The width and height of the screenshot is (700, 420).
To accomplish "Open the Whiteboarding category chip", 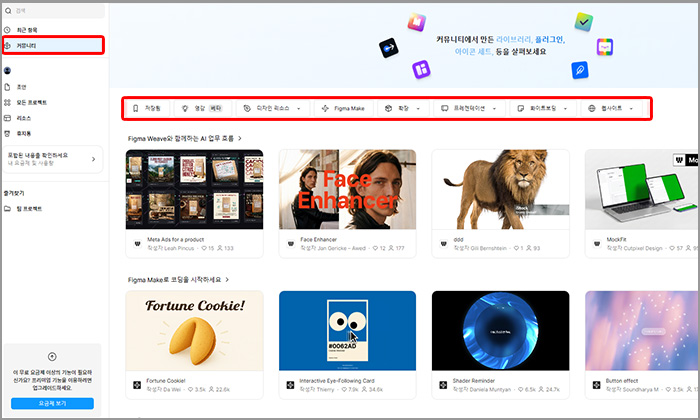I will point(542,108).
